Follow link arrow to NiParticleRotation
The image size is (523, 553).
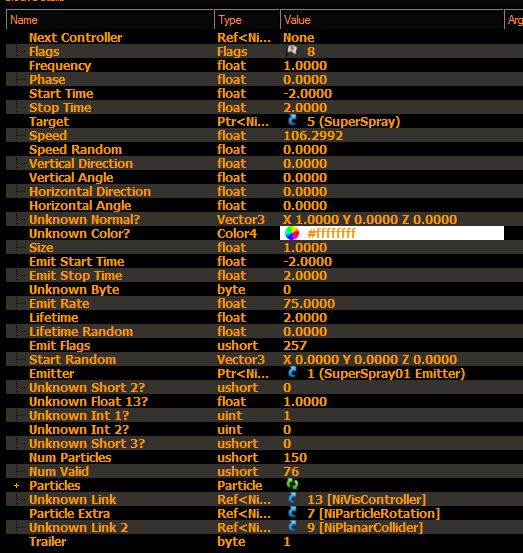coord(292,513)
